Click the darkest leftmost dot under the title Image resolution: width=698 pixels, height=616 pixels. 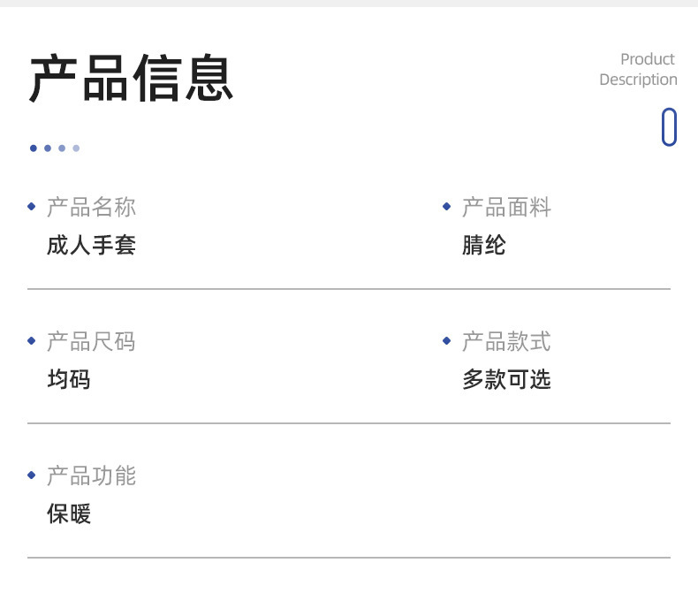(x=34, y=148)
